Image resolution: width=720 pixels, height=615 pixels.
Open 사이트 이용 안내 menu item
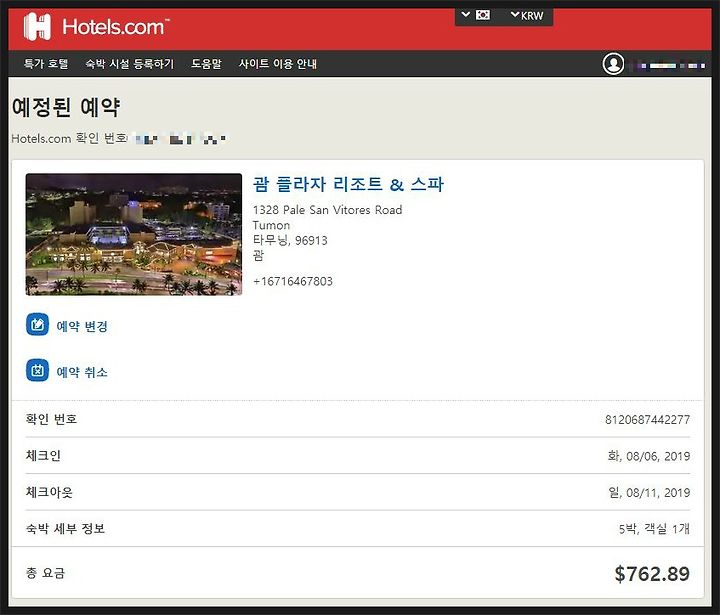[278, 63]
